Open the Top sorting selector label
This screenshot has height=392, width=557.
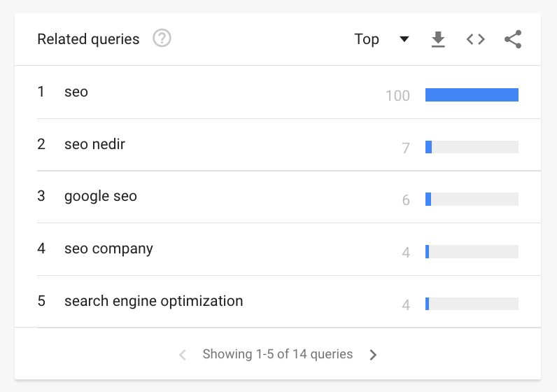pyautogui.click(x=367, y=38)
